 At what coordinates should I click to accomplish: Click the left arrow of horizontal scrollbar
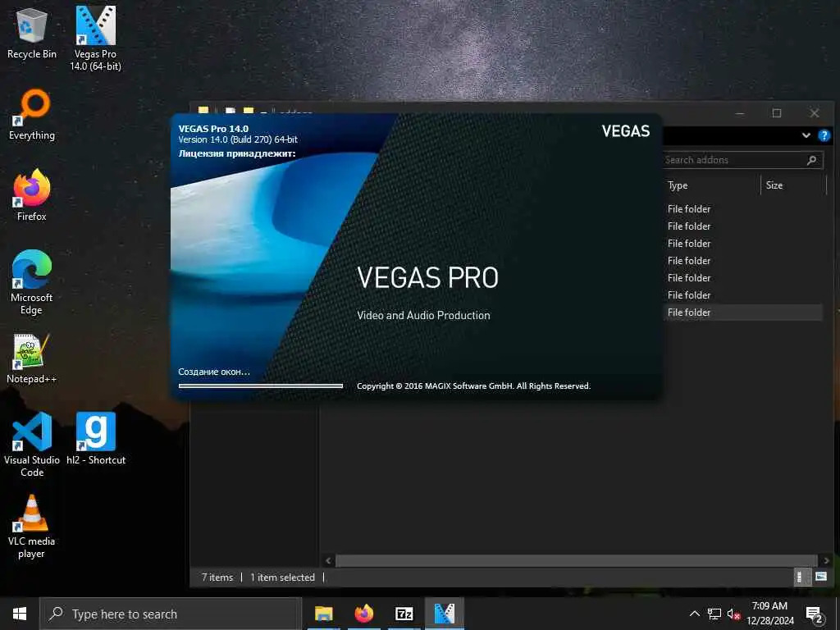coord(328,561)
